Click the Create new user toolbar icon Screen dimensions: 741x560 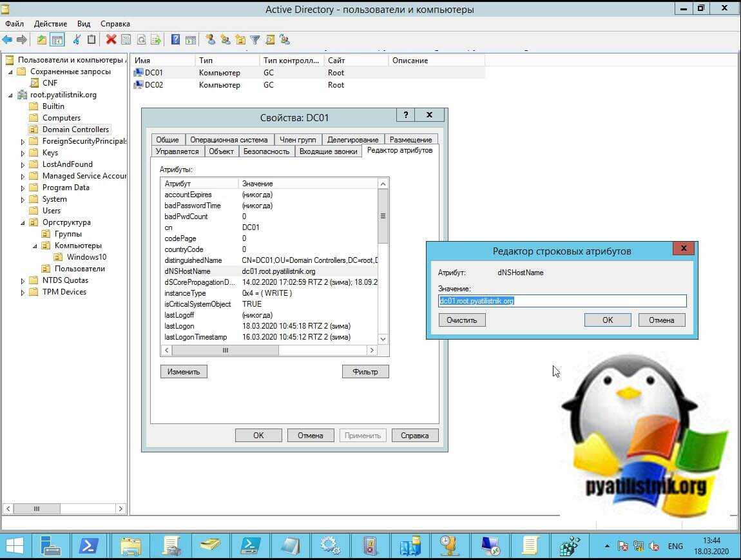[x=210, y=40]
